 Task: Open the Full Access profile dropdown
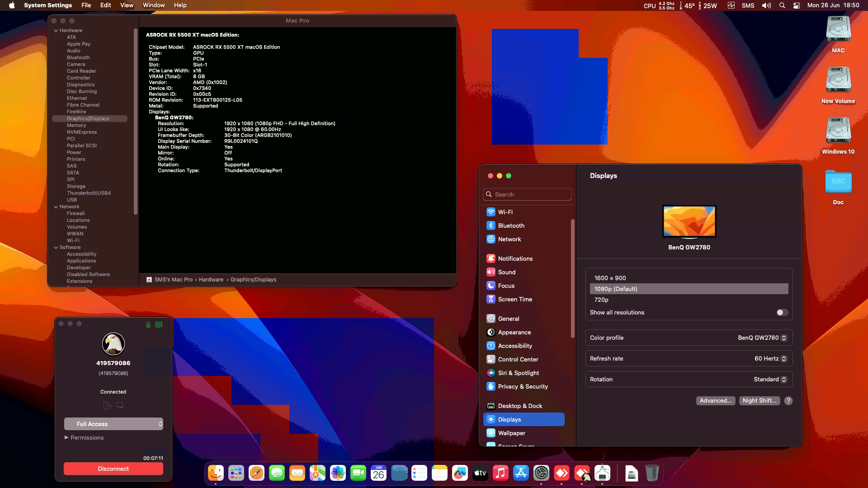pos(113,424)
